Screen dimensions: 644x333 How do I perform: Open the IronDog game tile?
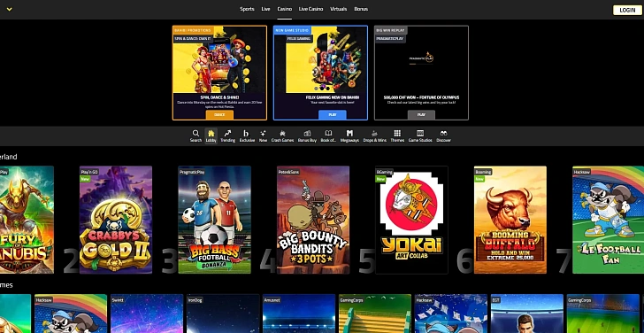223,314
